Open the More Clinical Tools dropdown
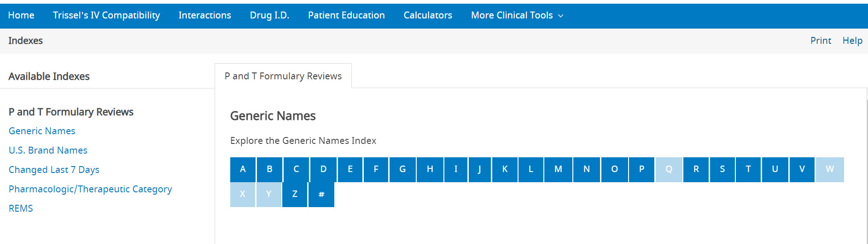 point(517,15)
